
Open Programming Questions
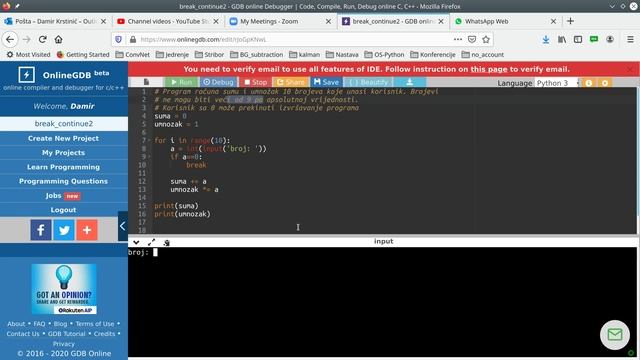tap(64, 181)
